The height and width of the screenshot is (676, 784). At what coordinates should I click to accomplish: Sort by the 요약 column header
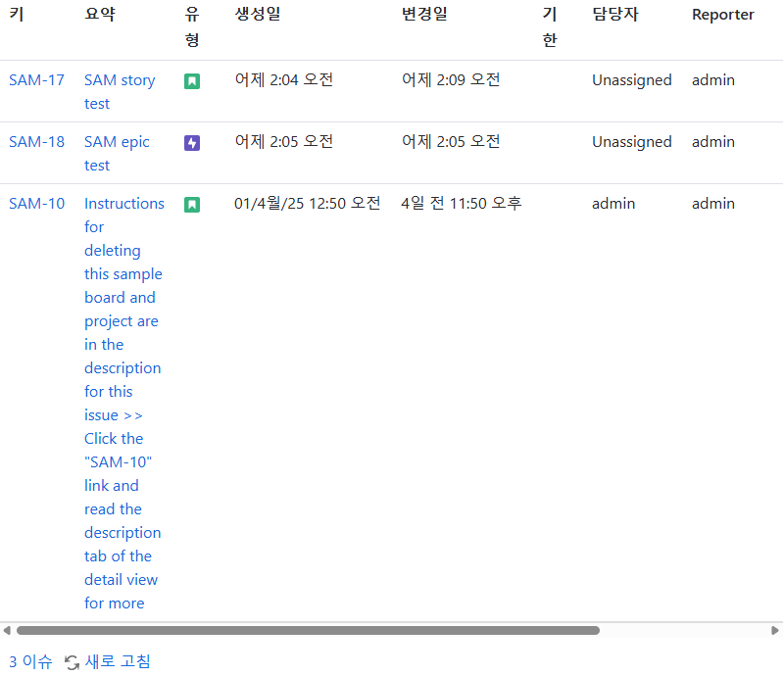[x=100, y=14]
